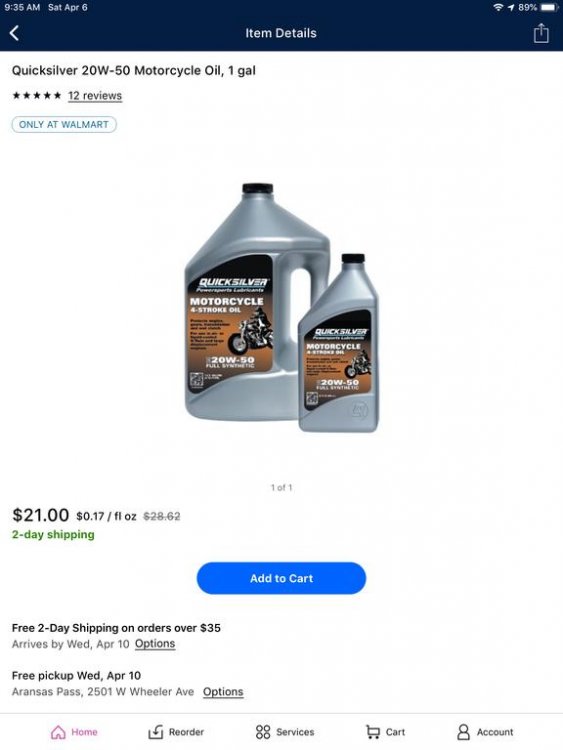Tap the motorcycle oil product image

(282, 308)
